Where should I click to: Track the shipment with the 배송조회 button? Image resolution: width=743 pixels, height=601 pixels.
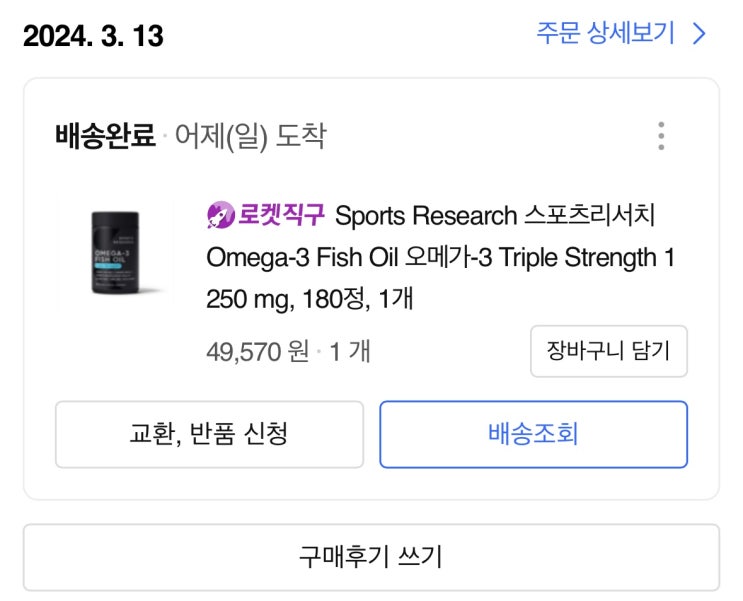click(533, 434)
